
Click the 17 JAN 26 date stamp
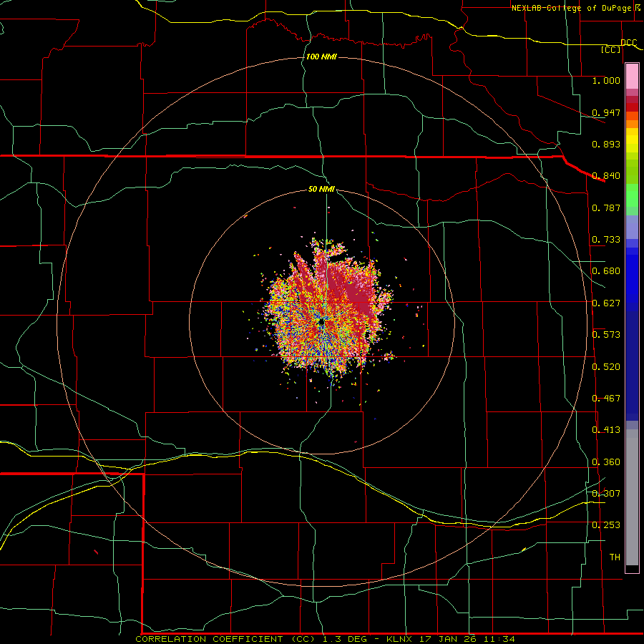(448, 639)
